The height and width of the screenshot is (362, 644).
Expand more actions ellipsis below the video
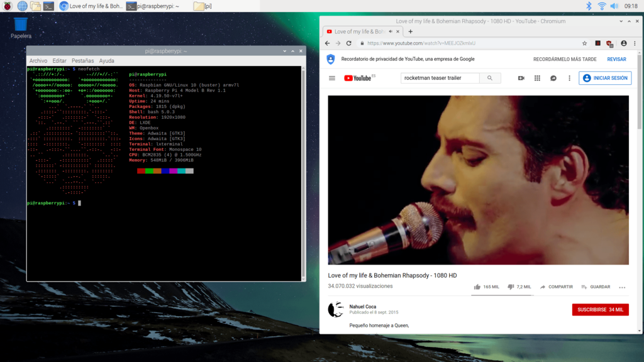(622, 287)
